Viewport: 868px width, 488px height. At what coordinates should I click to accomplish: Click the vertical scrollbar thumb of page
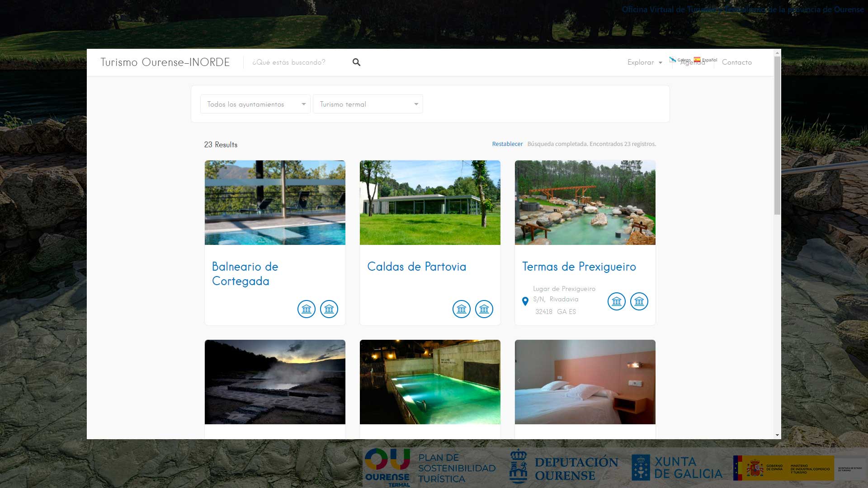[x=777, y=136]
